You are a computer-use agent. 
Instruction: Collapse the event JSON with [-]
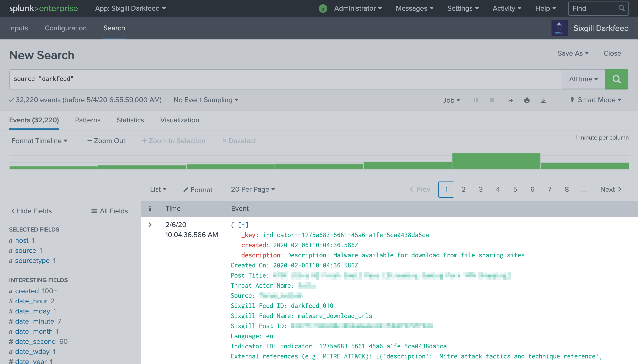[243, 225]
